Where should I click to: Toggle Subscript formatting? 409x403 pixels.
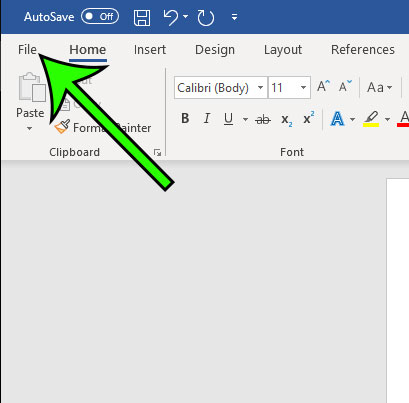[286, 119]
